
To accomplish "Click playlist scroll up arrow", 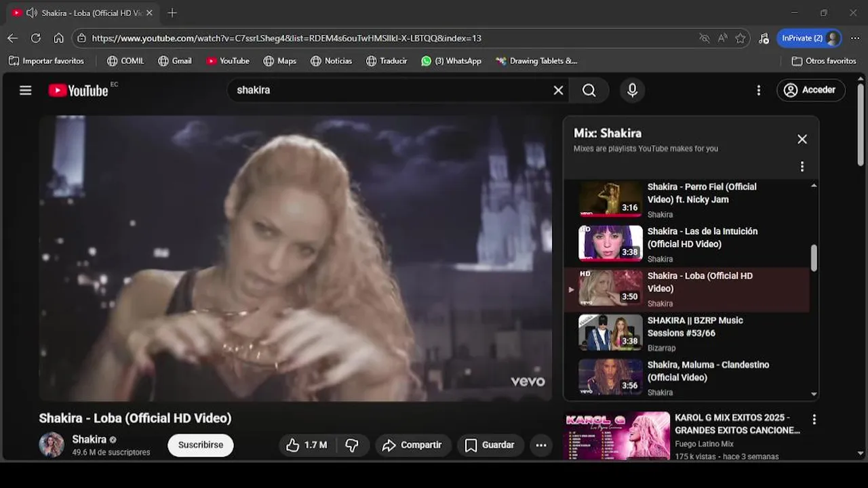I will 814,185.
